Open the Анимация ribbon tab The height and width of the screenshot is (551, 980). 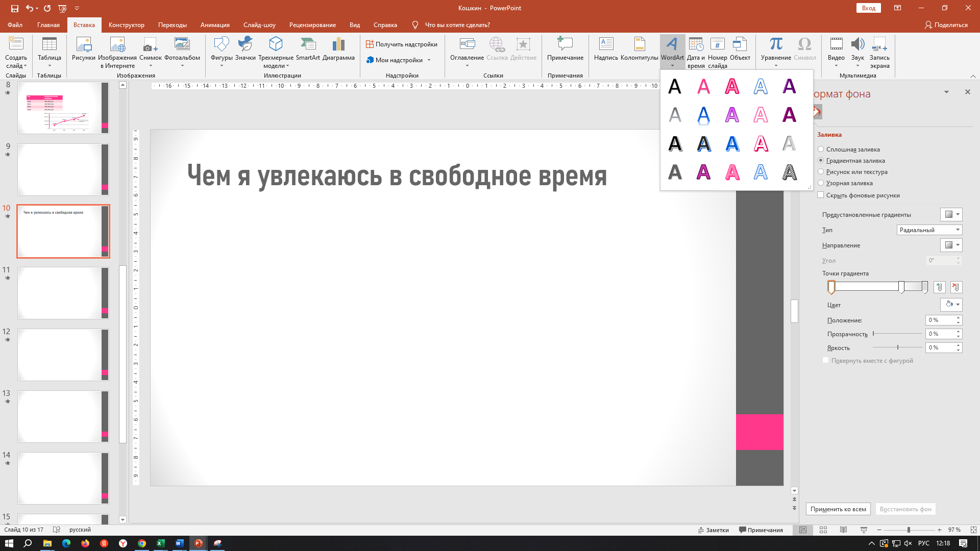pos(215,24)
